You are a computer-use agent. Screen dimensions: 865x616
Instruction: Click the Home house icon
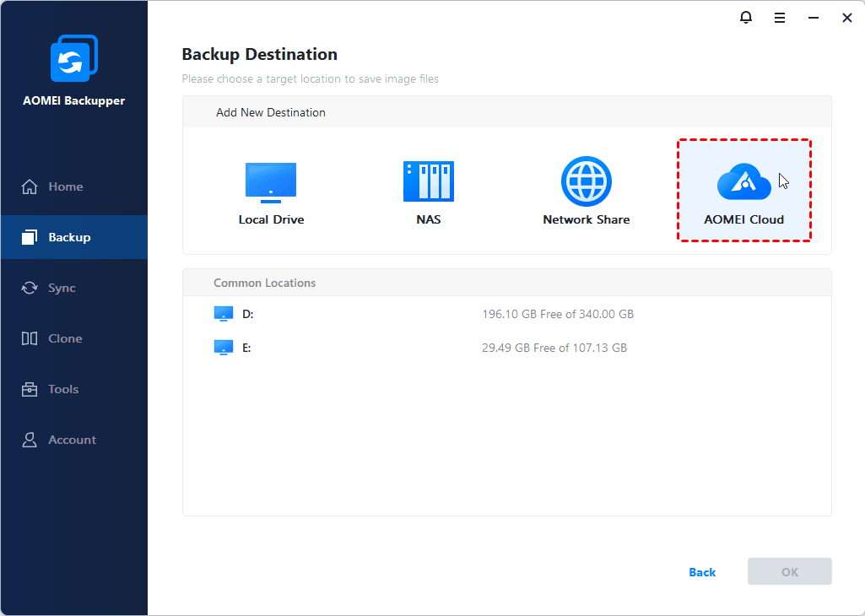tap(30, 186)
